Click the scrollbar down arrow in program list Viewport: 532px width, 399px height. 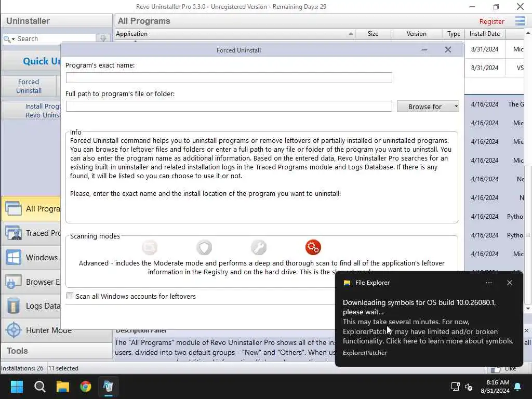click(528, 309)
